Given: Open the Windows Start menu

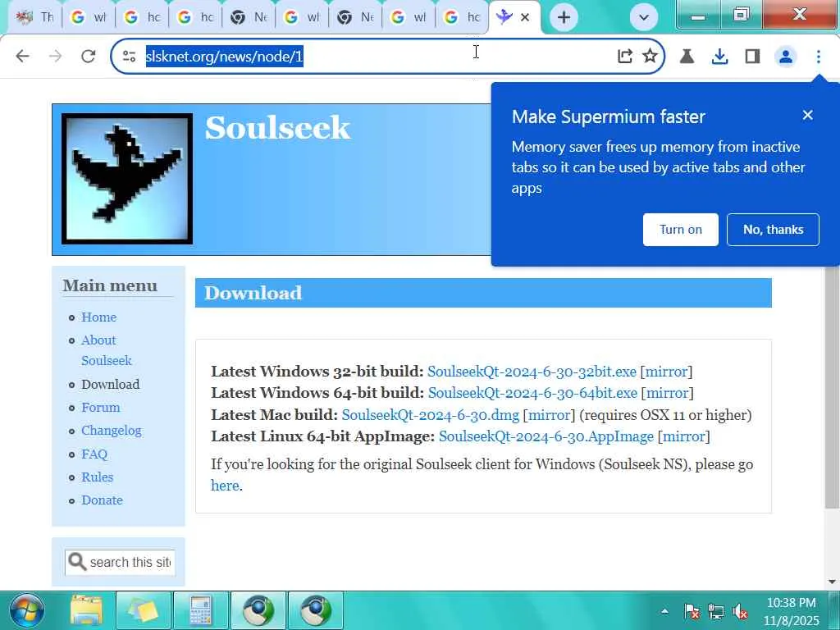Looking at the screenshot, I should pyautogui.click(x=26, y=610).
